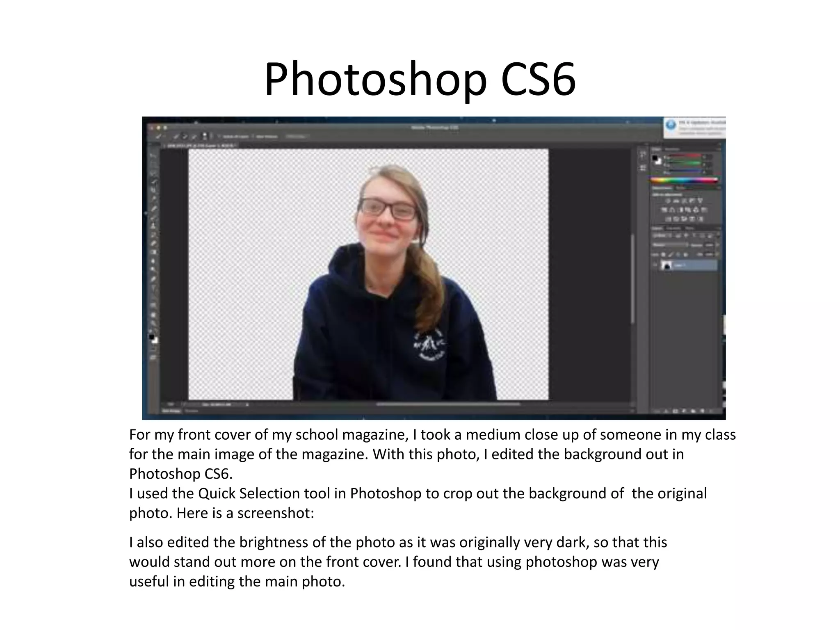Open the tool preset picker dropdown
The width and height of the screenshot is (840, 630).
coord(164,136)
